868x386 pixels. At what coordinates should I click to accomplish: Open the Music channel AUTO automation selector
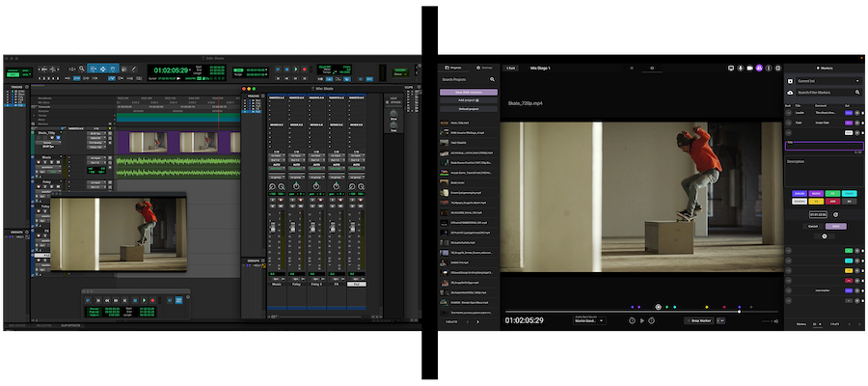coord(277,168)
